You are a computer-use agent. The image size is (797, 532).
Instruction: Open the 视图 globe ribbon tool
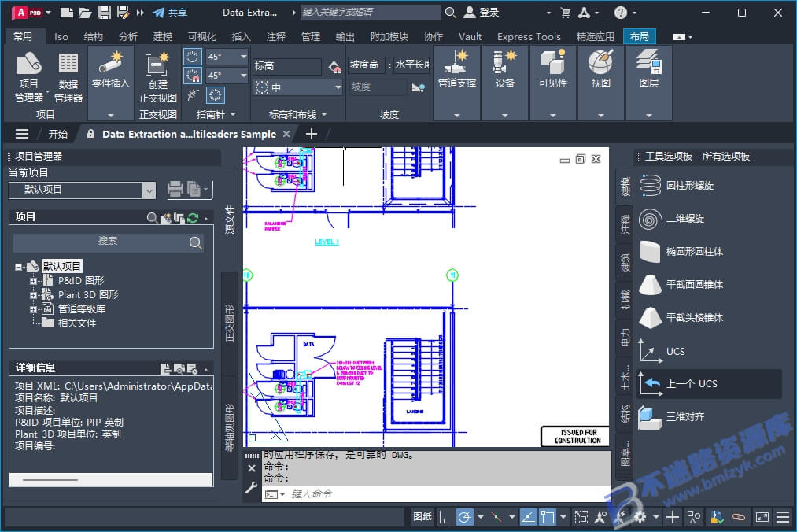[601, 70]
